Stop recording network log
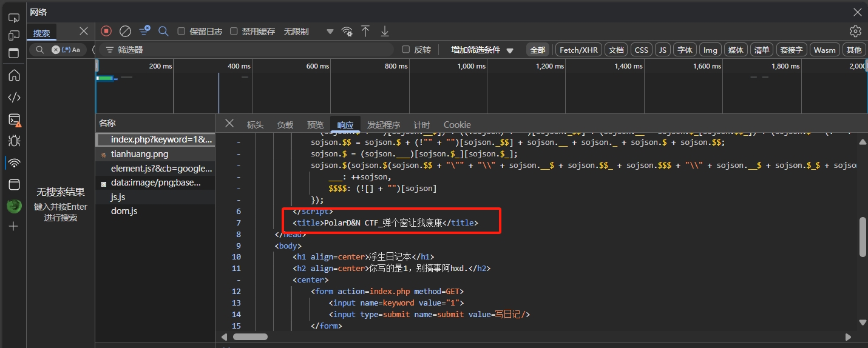868x348 pixels. tap(106, 31)
